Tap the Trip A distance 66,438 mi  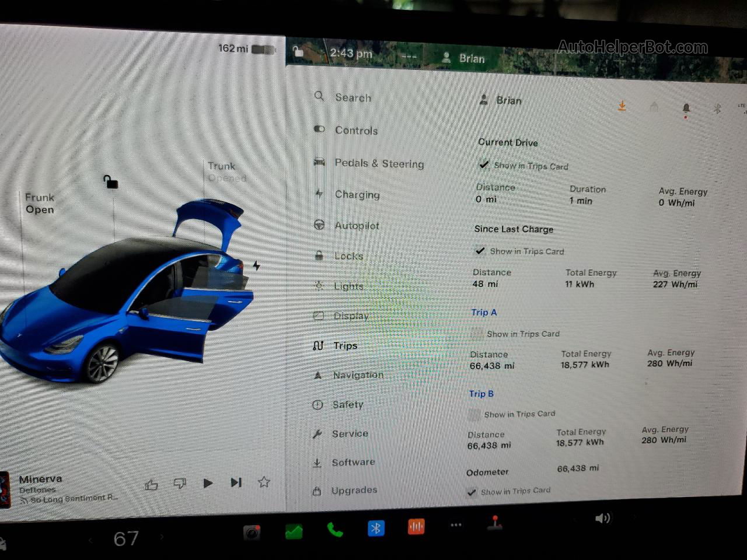tap(492, 366)
